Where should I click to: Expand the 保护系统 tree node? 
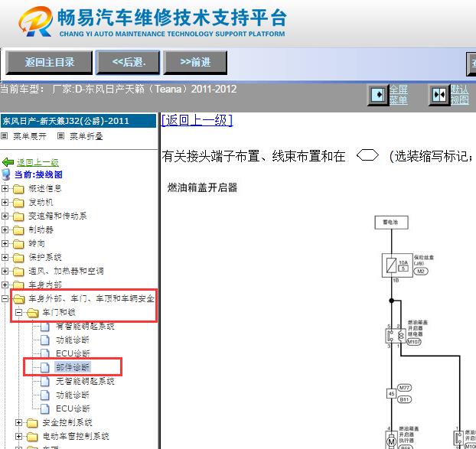click(5, 257)
